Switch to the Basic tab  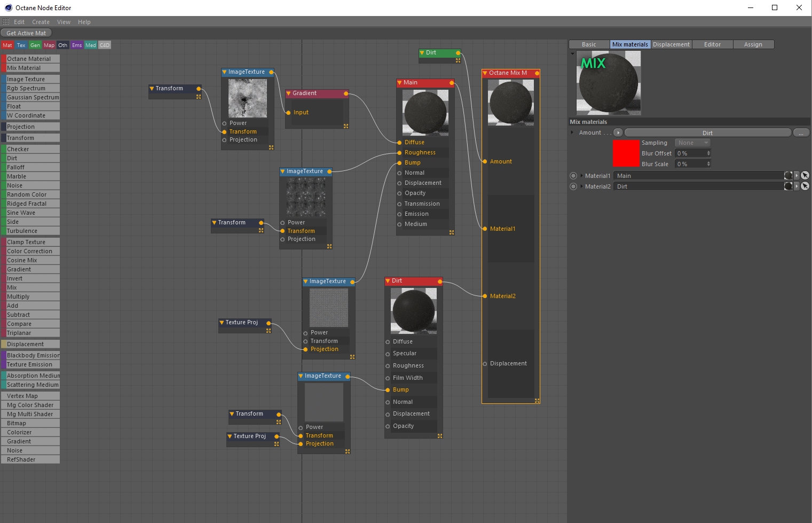(589, 44)
